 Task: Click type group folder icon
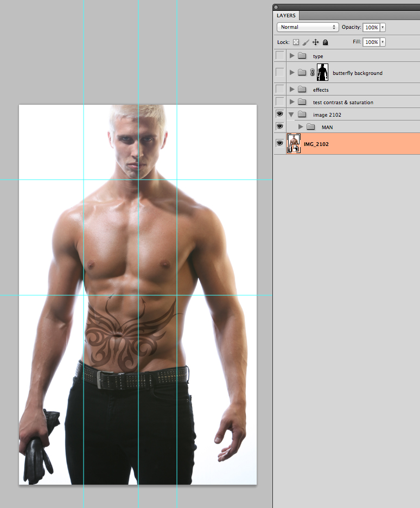[302, 56]
